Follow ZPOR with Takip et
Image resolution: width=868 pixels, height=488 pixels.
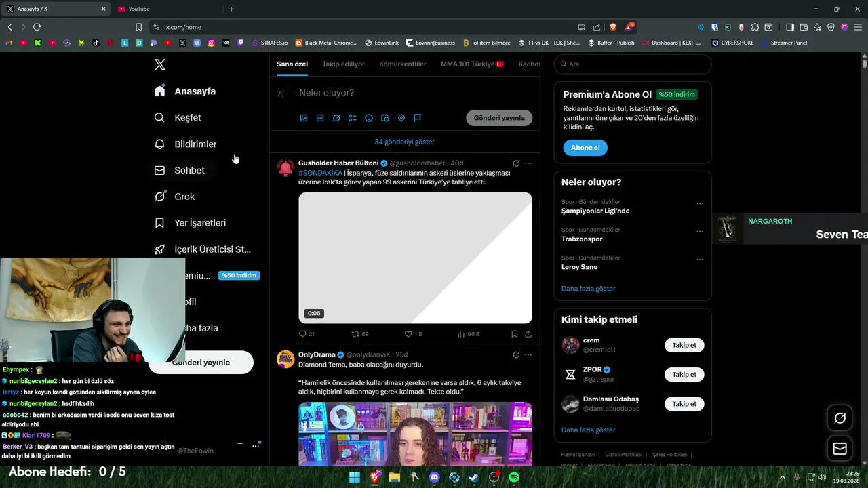[x=684, y=374]
